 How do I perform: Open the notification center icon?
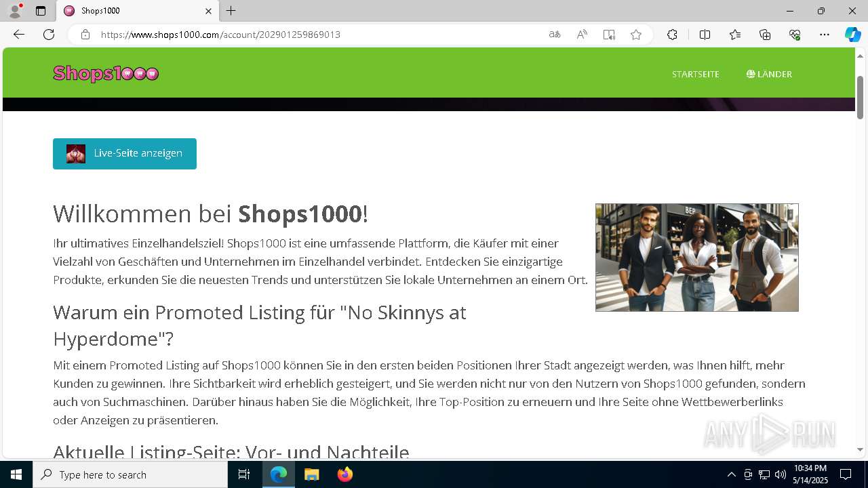[x=846, y=474]
